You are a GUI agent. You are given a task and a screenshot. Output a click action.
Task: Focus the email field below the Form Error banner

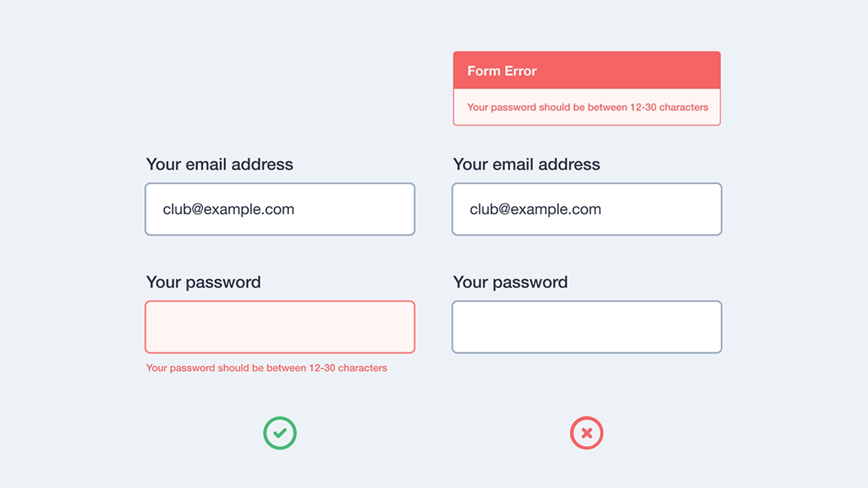pyautogui.click(x=587, y=209)
